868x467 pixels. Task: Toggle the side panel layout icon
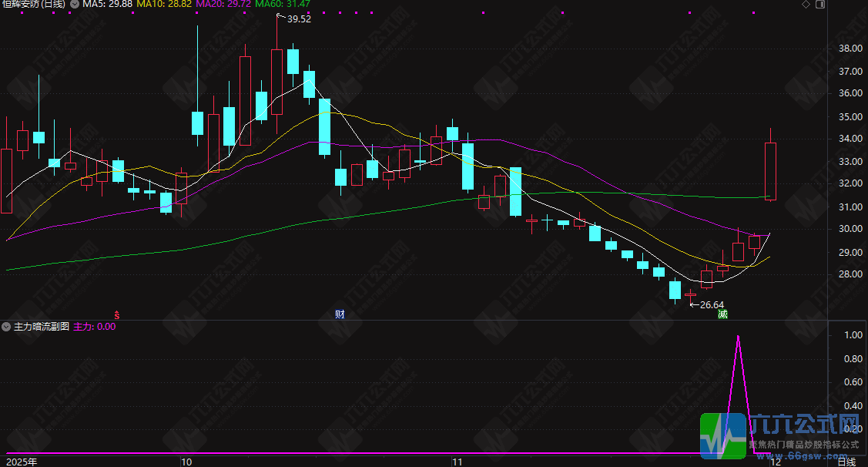820,5
